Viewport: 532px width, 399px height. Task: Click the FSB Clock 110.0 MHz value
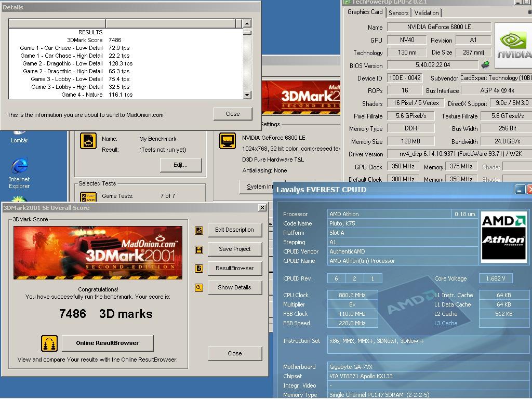352,314
